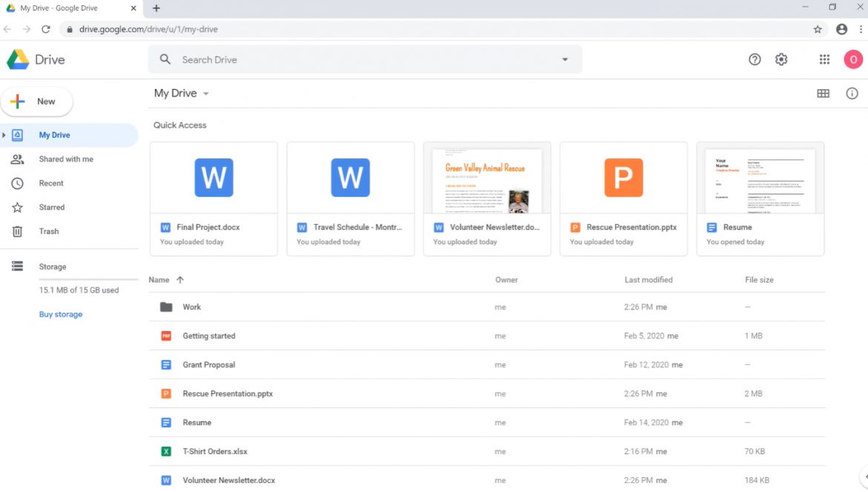Open Drive settings gear
This screenshot has height=492, width=868.
click(x=781, y=59)
